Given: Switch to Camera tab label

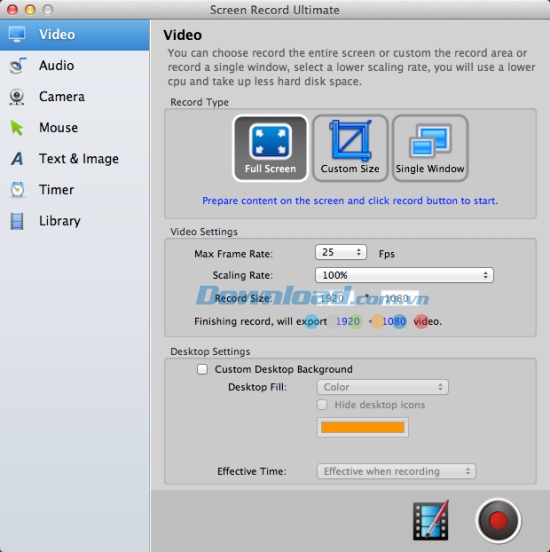Looking at the screenshot, I should coord(62,97).
